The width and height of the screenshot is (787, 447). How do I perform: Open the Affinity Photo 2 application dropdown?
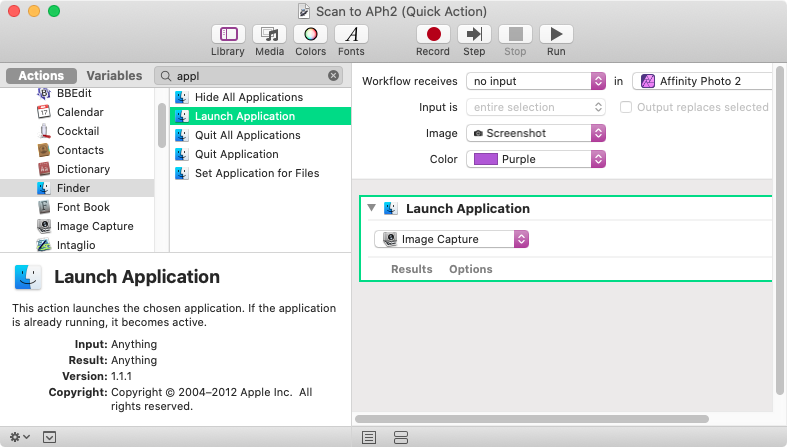coord(702,81)
